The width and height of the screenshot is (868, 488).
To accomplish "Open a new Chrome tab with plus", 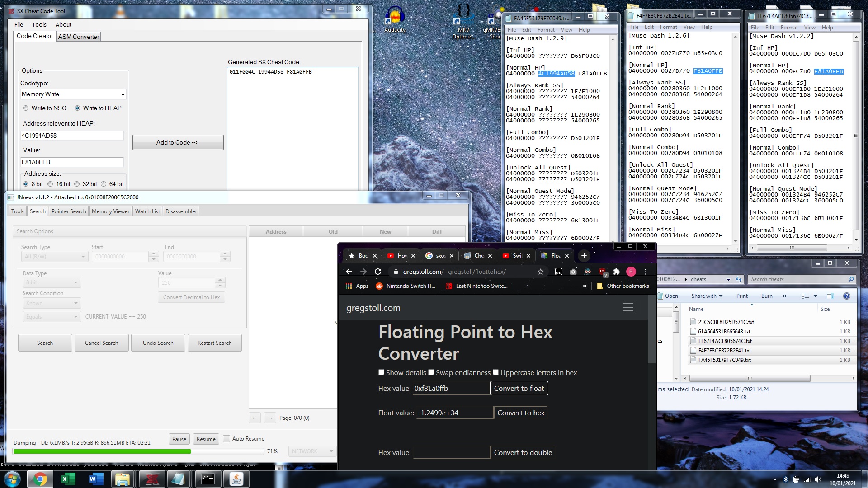I will coord(584,256).
